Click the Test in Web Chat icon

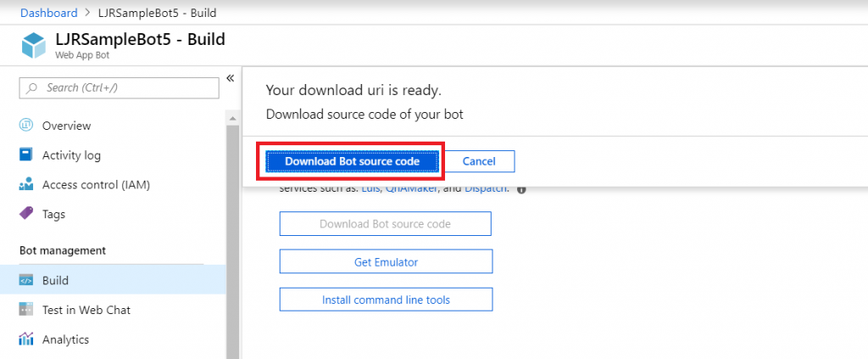[26, 310]
